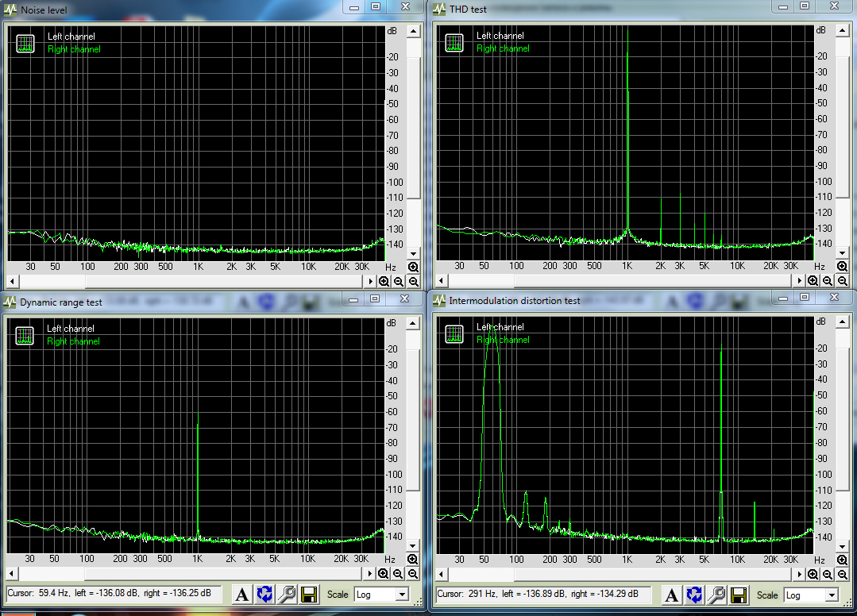
Task: Click the scroll-up arrow in Noise level window
Action: tap(413, 31)
